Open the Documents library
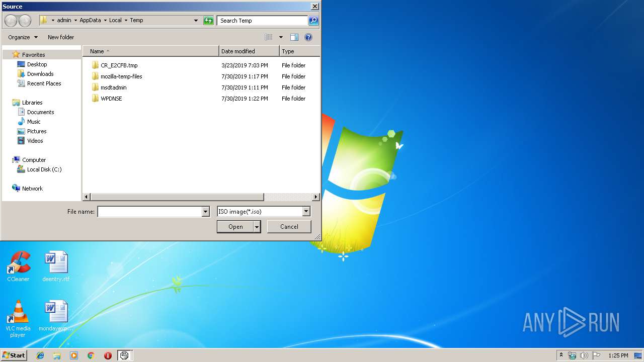644x362 pixels. (40, 112)
